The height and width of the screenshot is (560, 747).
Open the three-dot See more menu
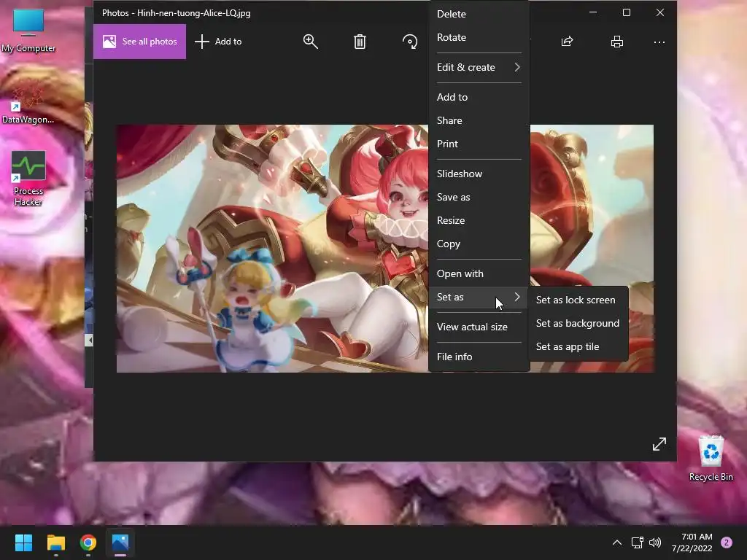click(x=659, y=42)
